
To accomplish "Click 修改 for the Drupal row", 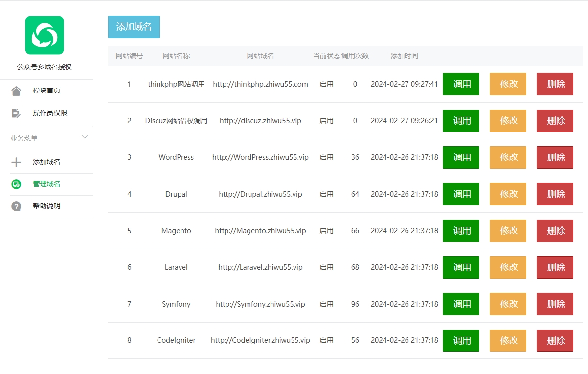I will tap(508, 194).
